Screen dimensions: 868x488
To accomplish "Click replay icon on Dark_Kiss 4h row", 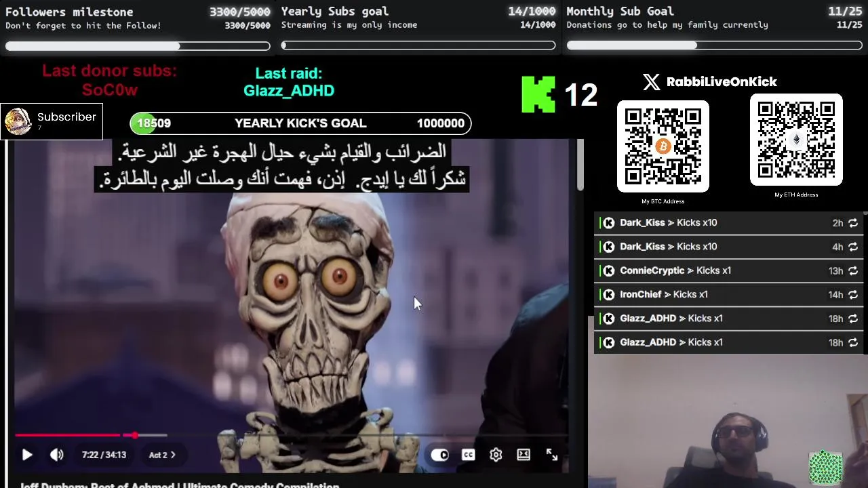I will (853, 247).
